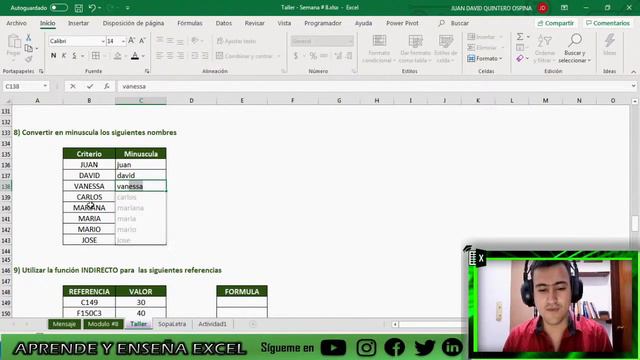640x360 pixels.
Task: Add a new sheet with plus icon
Action: click(253, 324)
